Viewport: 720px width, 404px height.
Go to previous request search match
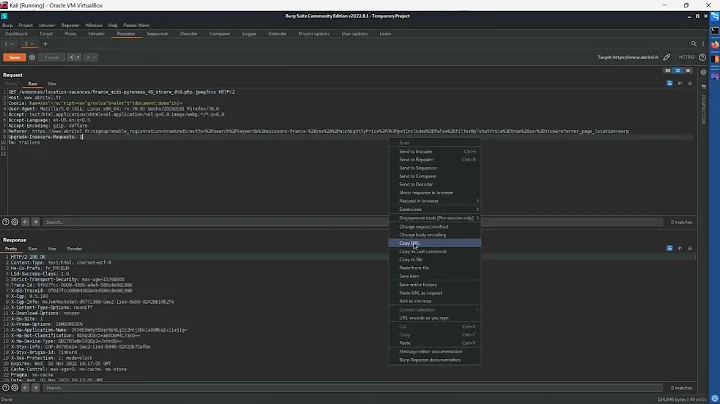pos(25,222)
